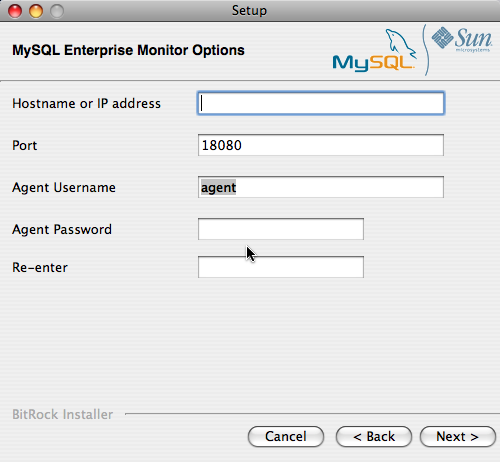Click the 'Re-enter' label

click(40, 267)
